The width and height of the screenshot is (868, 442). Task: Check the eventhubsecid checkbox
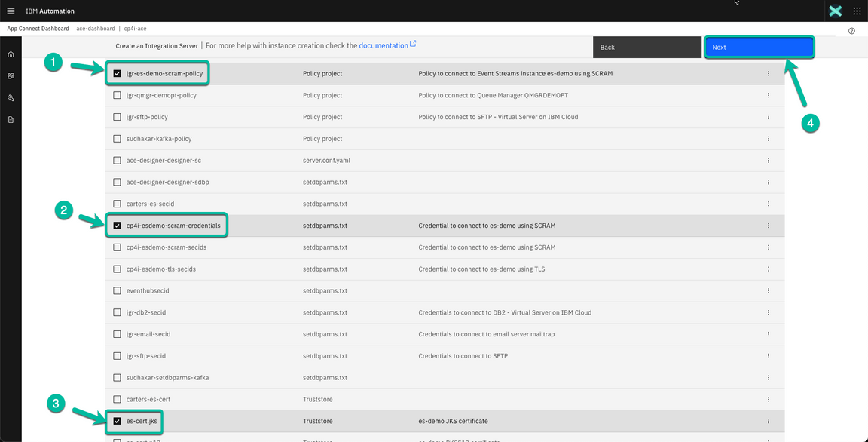(117, 290)
